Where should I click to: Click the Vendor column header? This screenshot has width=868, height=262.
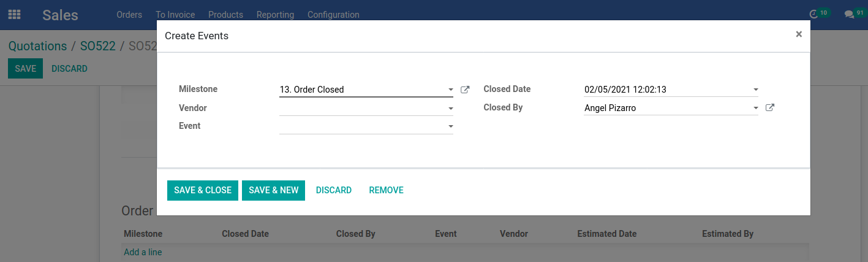(514, 234)
